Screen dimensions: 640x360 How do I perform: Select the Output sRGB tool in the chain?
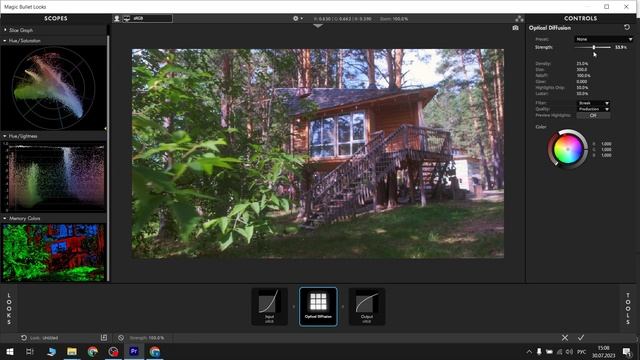click(367, 307)
